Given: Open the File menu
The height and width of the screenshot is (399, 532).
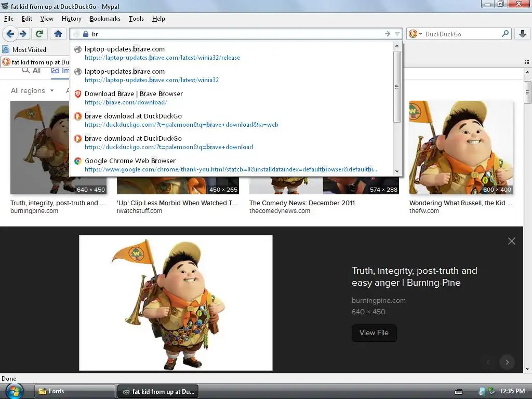Looking at the screenshot, I should [9, 19].
